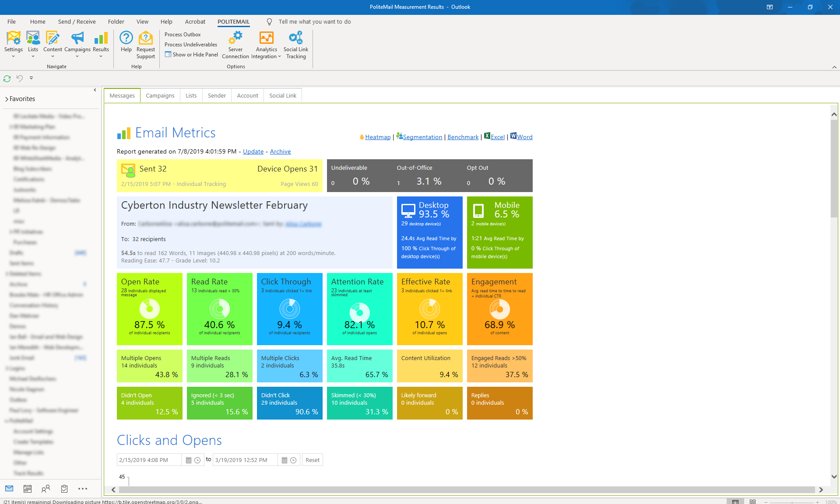Open start time clock picker
Viewport: 840px width, 504px height.
point(197,460)
